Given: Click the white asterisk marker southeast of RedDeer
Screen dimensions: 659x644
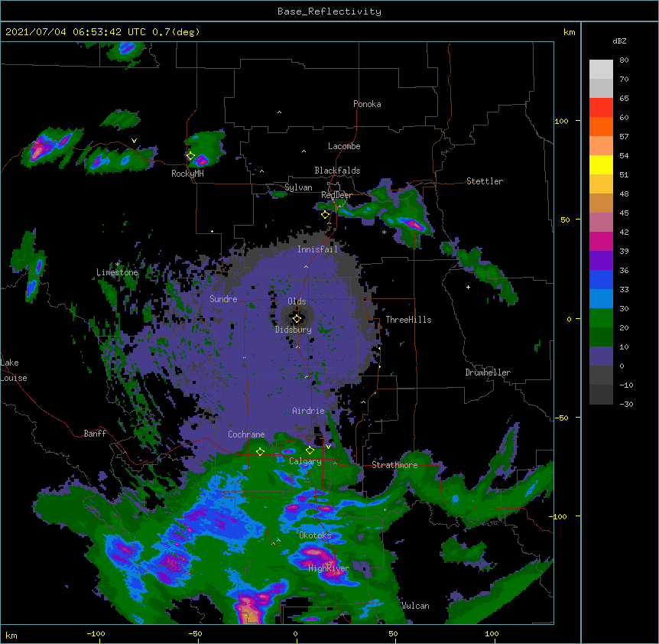Looking at the screenshot, I should (384, 232).
